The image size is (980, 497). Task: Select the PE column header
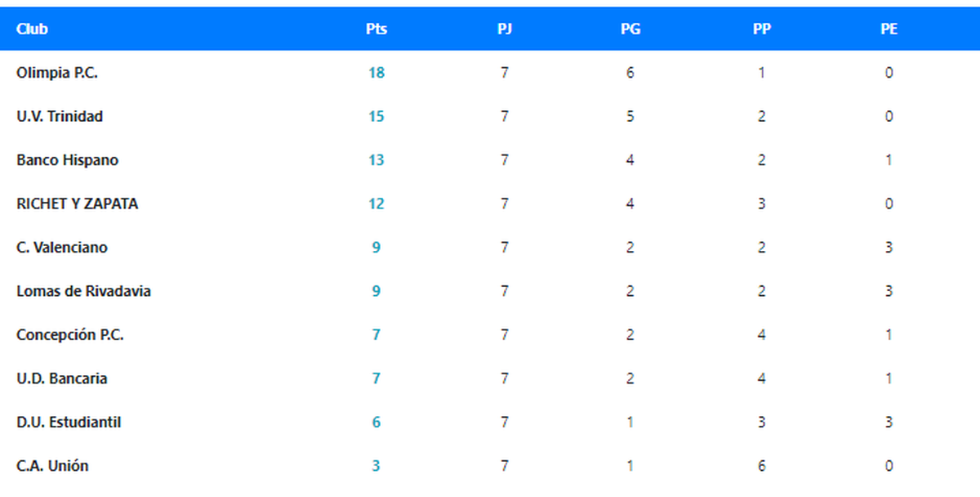point(889,29)
